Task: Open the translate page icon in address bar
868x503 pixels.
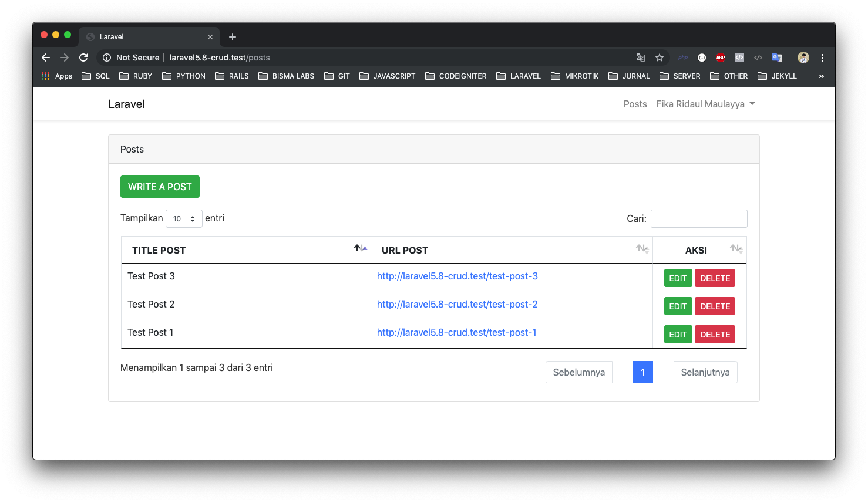Action: [x=641, y=58]
